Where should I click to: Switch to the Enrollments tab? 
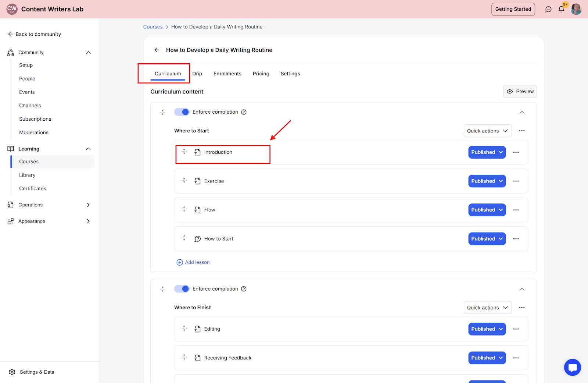tap(227, 74)
